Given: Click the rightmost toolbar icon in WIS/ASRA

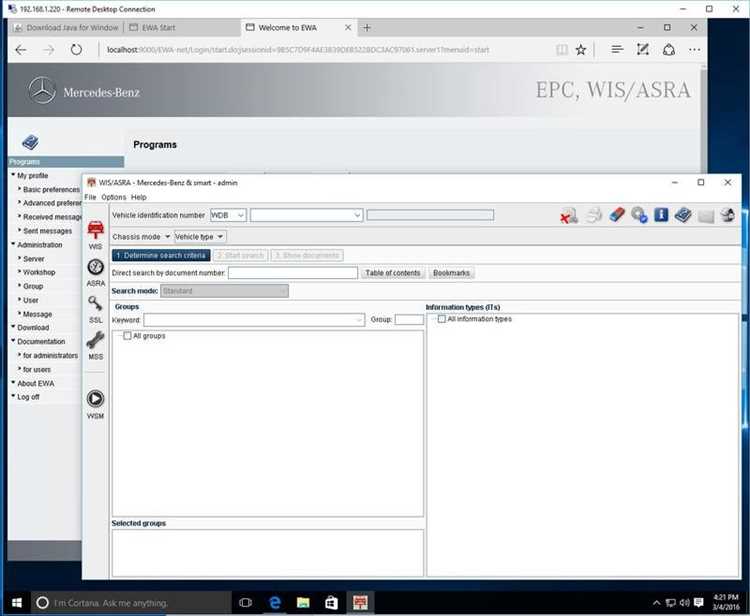Looking at the screenshot, I should pyautogui.click(x=728, y=215).
